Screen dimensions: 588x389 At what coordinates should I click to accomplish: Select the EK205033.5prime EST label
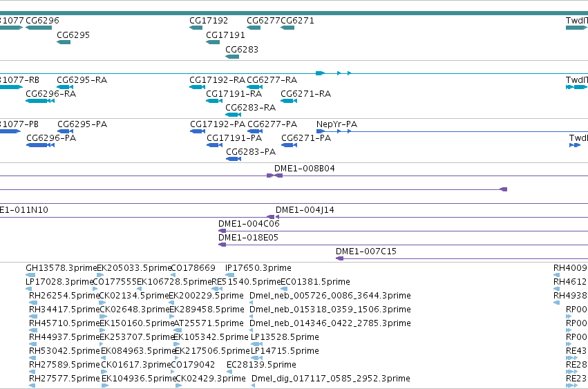(x=134, y=268)
